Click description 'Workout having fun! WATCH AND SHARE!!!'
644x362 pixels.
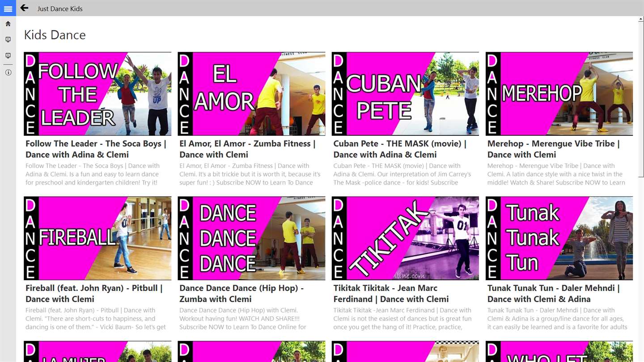pos(240,319)
